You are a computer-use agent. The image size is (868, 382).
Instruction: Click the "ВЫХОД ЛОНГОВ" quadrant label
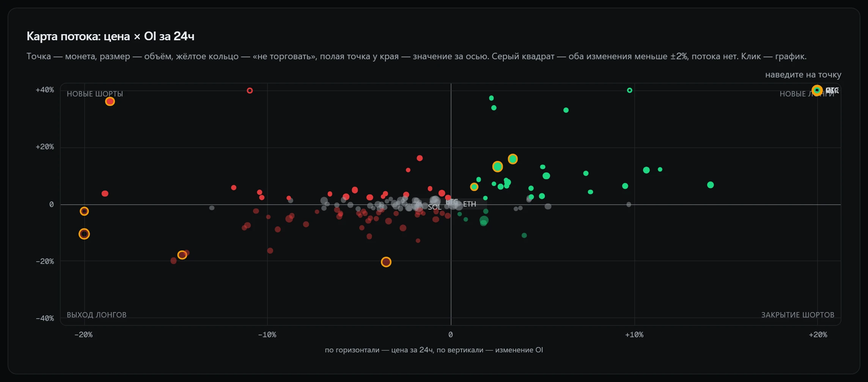[97, 315]
